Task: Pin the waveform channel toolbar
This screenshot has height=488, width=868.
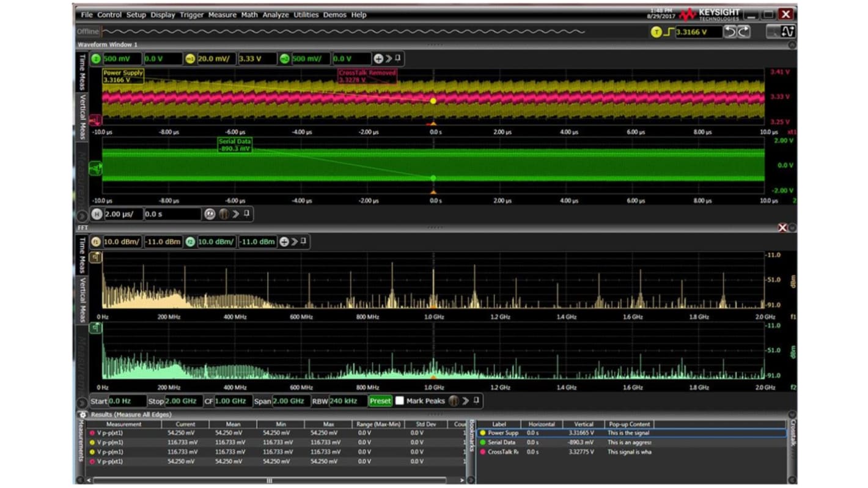Action: (398, 58)
